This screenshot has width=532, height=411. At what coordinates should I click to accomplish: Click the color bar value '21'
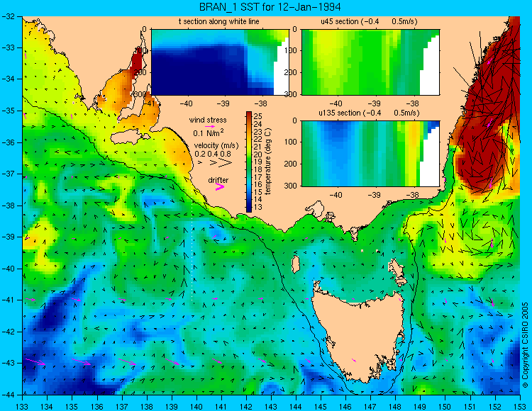click(x=258, y=147)
